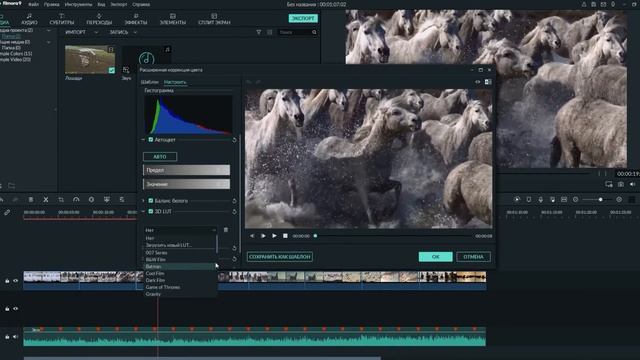The height and width of the screenshot is (360, 640).
Task: Open the Правка menu
Action: (51, 4)
